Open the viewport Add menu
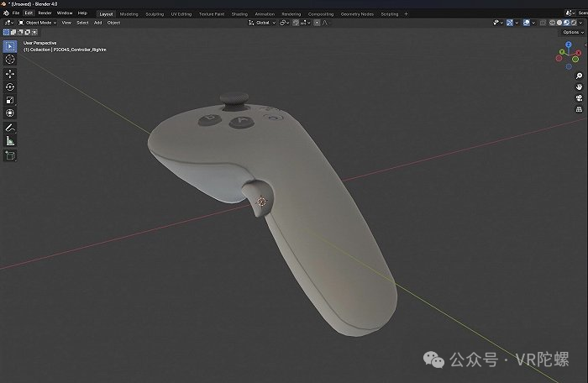The width and height of the screenshot is (588, 383). coord(98,23)
